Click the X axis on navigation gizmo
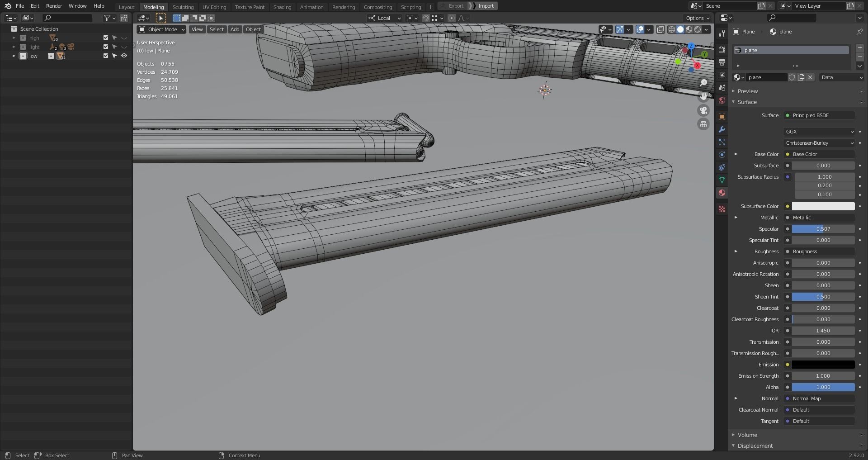868x460 pixels. pyautogui.click(x=698, y=66)
